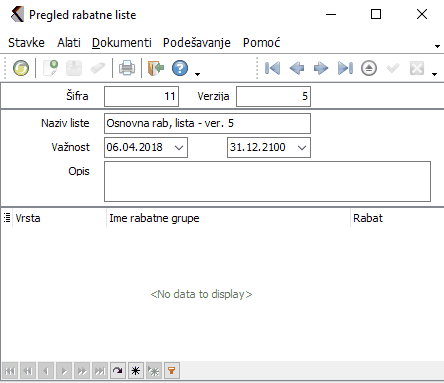Click the grid first-row navigator button

point(10,371)
